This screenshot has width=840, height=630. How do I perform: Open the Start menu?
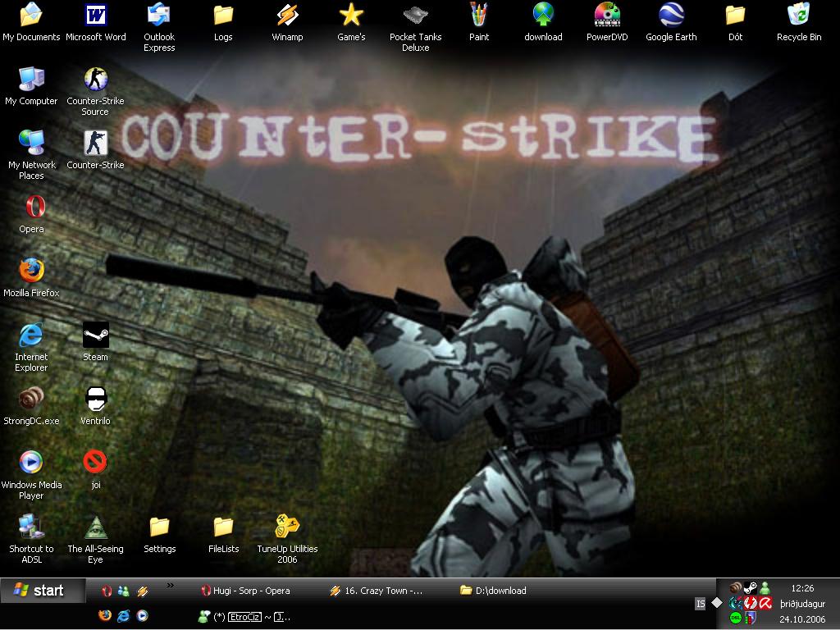click(x=43, y=591)
